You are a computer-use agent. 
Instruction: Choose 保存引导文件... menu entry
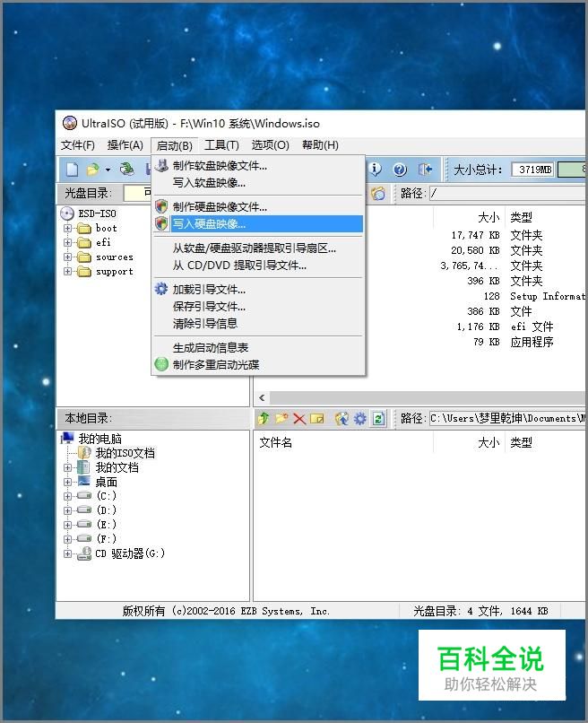click(x=258, y=307)
